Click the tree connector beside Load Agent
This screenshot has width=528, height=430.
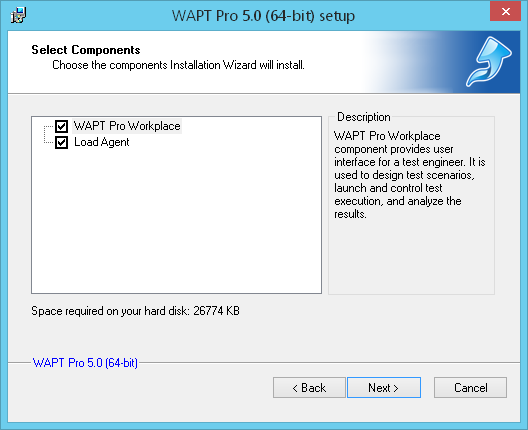pyautogui.click(x=49, y=142)
